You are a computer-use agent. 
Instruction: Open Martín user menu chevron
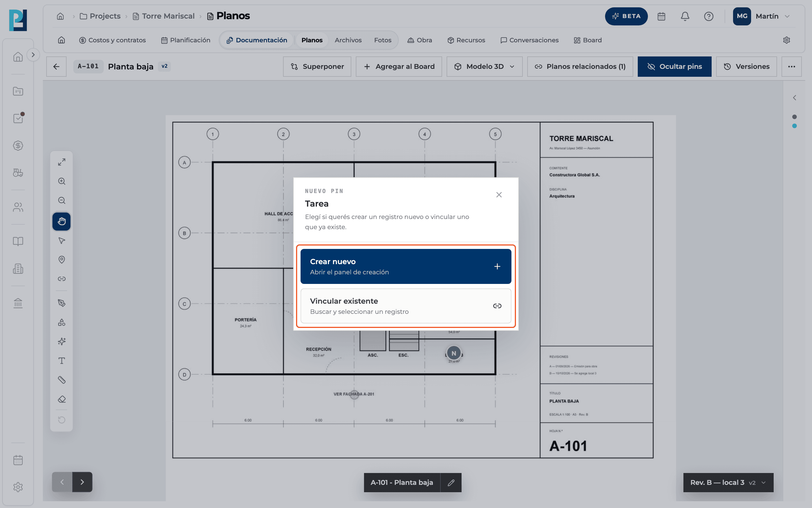tap(787, 16)
